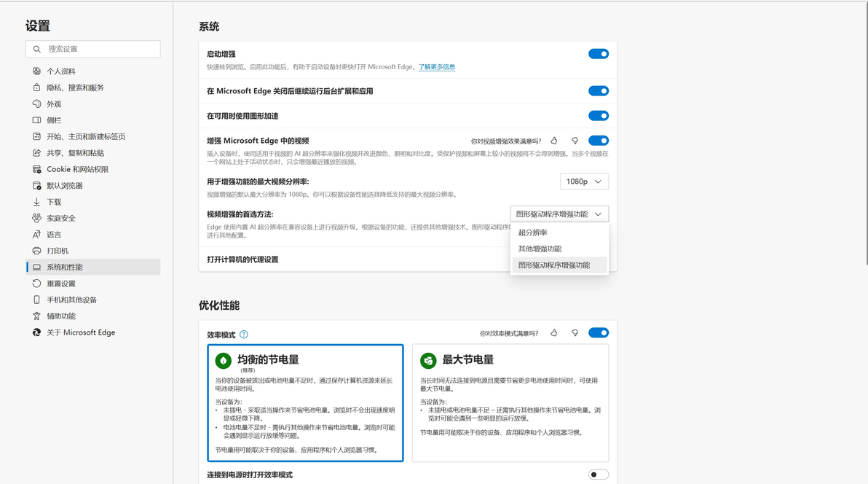Select the 最大节电量 card

[510, 403]
